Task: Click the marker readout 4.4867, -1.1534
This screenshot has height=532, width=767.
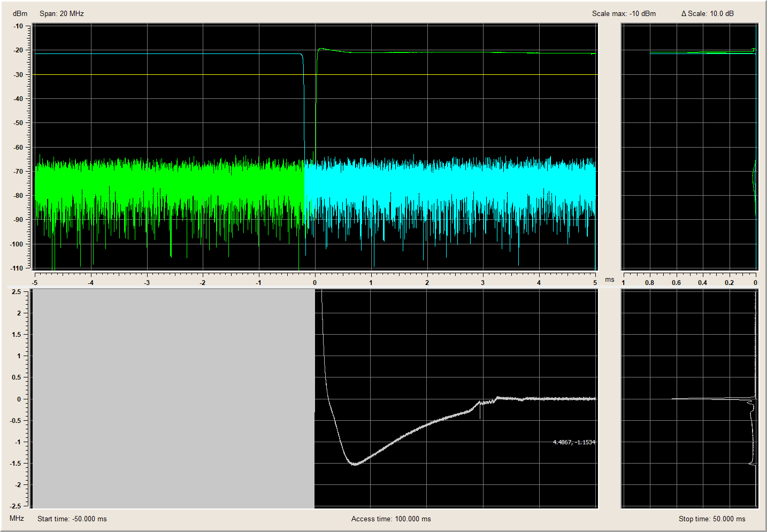Action: click(573, 442)
